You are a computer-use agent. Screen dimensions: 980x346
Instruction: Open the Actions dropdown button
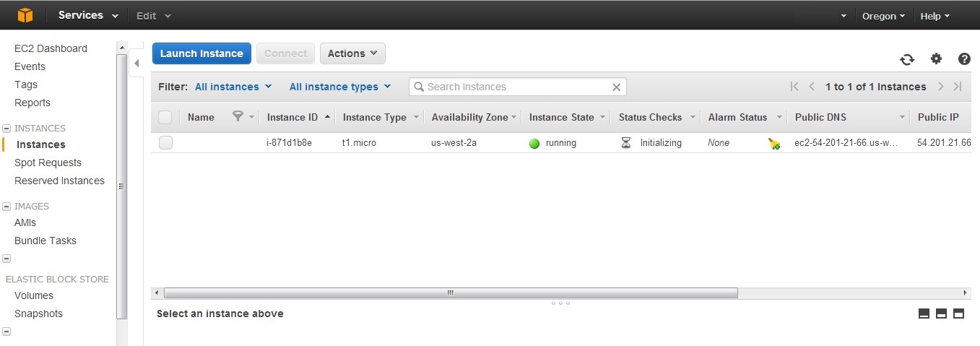click(352, 53)
